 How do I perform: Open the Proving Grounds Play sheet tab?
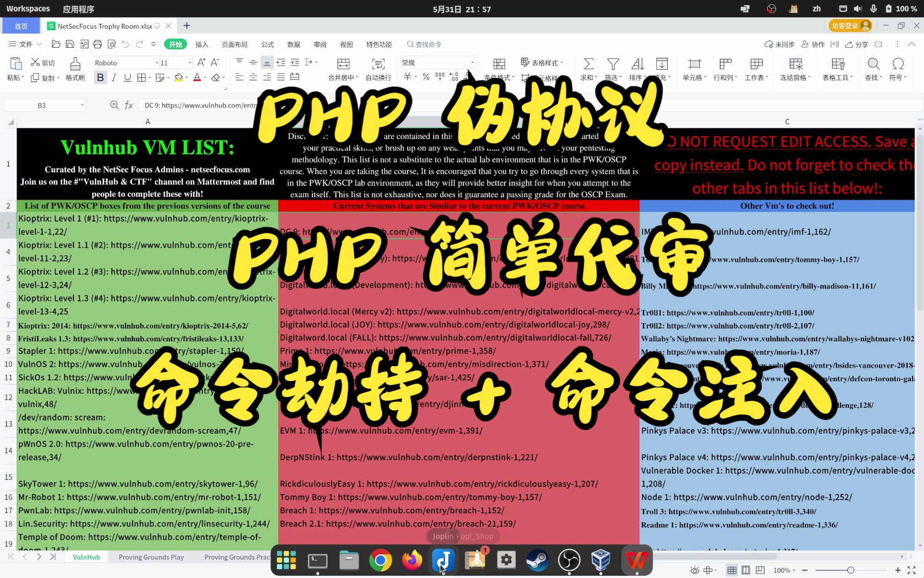coord(151,557)
